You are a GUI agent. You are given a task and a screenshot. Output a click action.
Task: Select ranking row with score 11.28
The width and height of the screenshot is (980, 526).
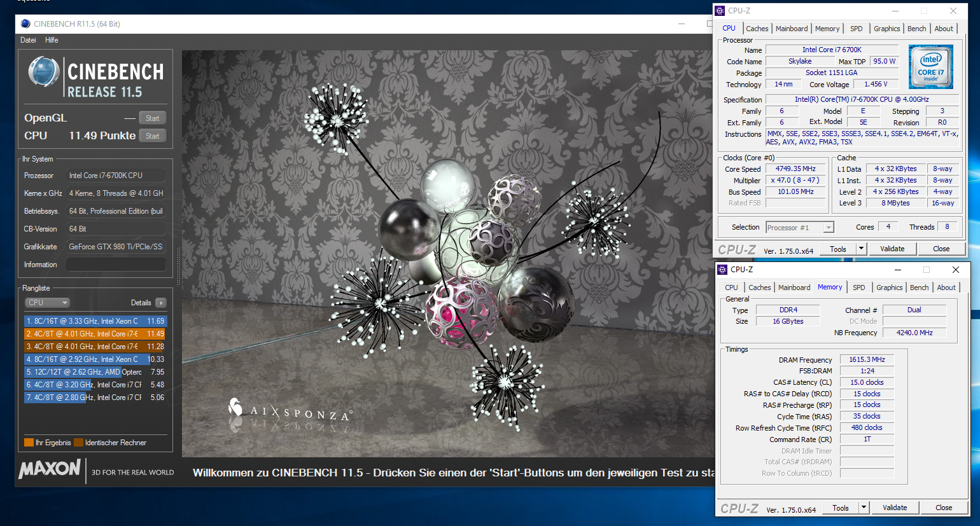(x=95, y=347)
